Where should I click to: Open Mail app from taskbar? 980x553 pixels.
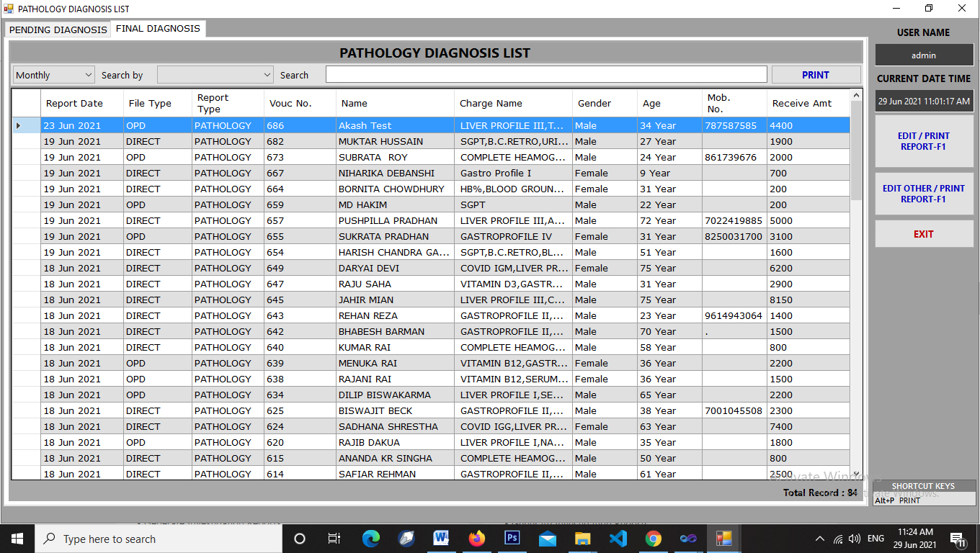point(547,539)
